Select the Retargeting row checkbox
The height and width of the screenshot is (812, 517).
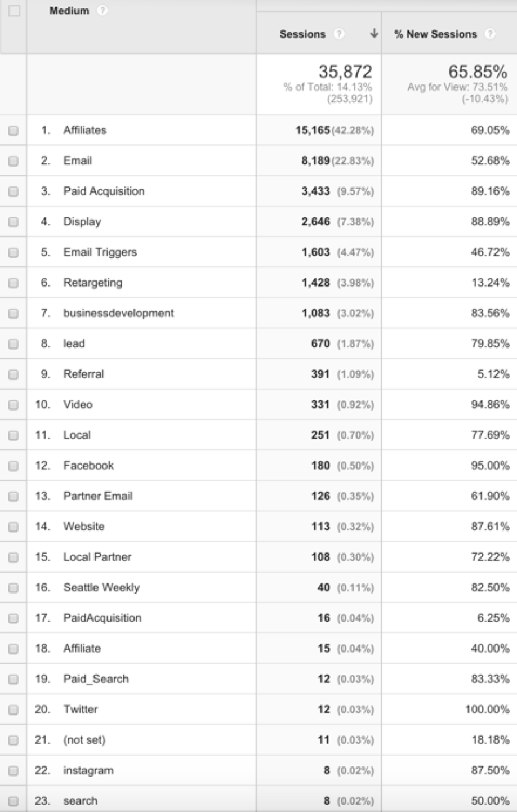(x=14, y=283)
